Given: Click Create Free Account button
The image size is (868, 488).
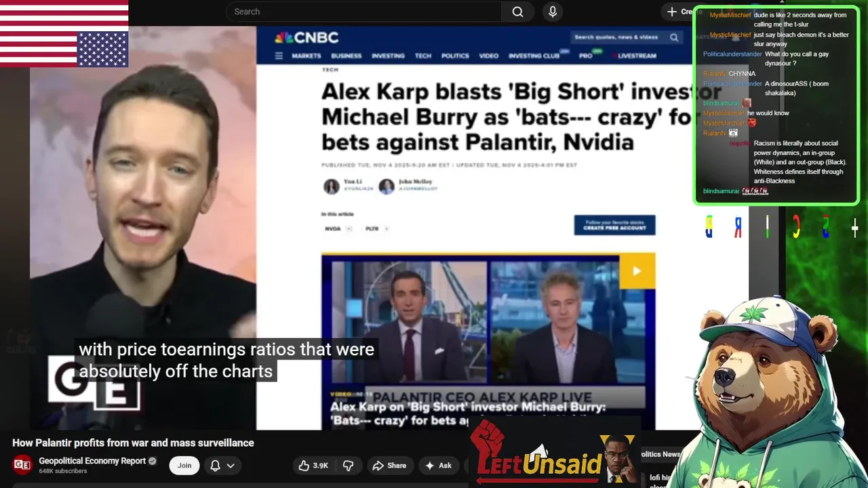Looking at the screenshot, I should (x=614, y=225).
